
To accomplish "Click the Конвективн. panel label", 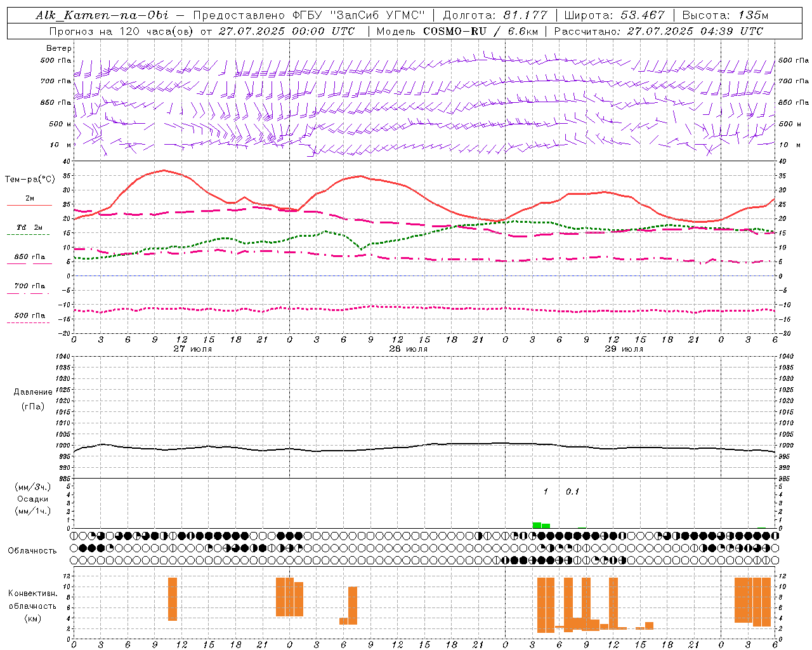I will pyautogui.click(x=33, y=594).
